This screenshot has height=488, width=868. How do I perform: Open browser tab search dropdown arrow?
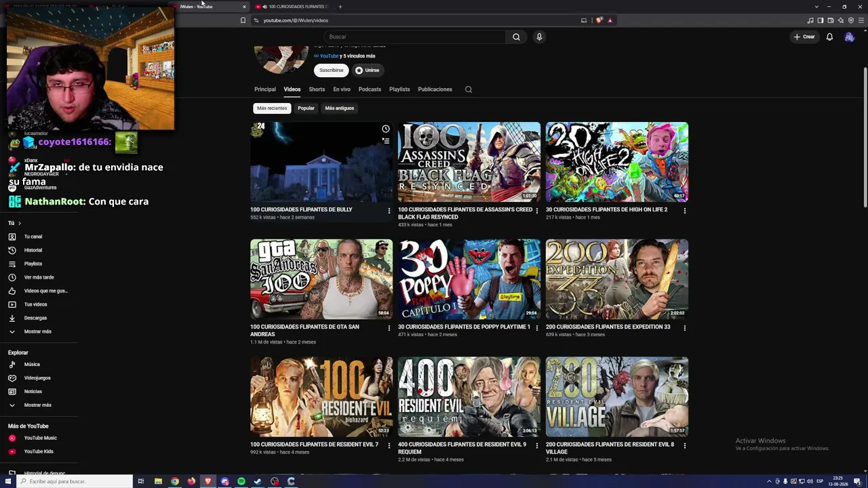click(x=816, y=7)
